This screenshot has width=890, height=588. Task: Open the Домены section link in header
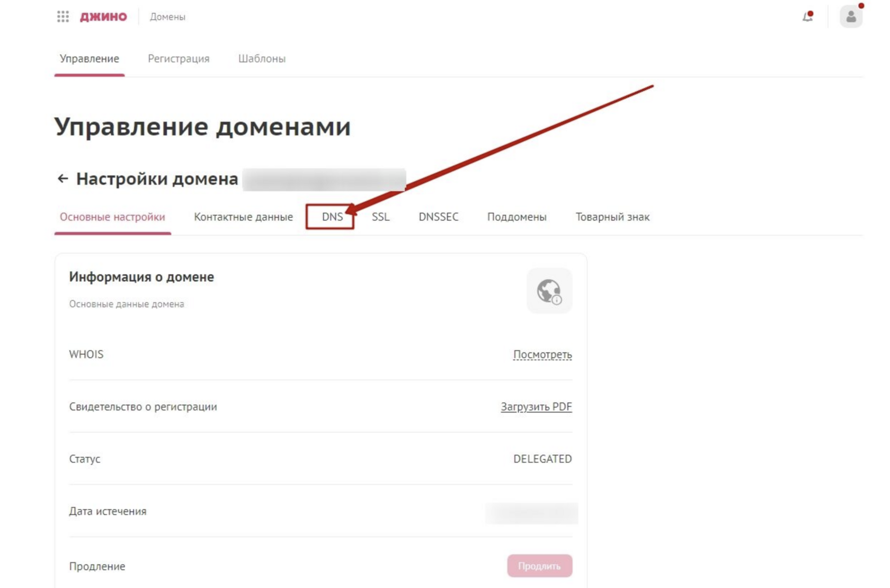point(167,17)
